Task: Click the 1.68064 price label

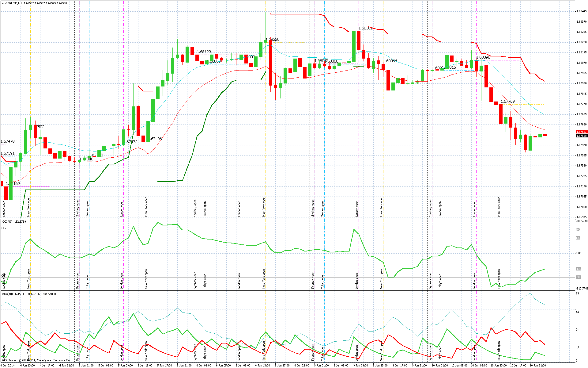Action: tap(390, 61)
